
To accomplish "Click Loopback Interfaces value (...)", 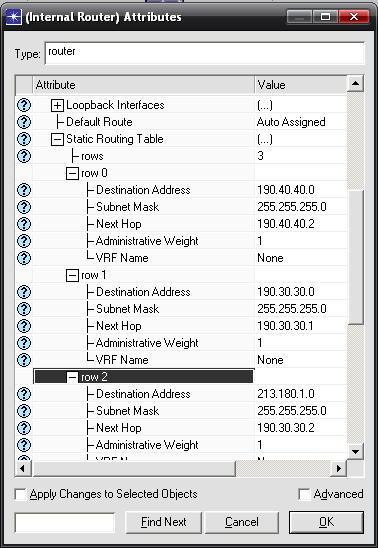I will coord(264,105).
